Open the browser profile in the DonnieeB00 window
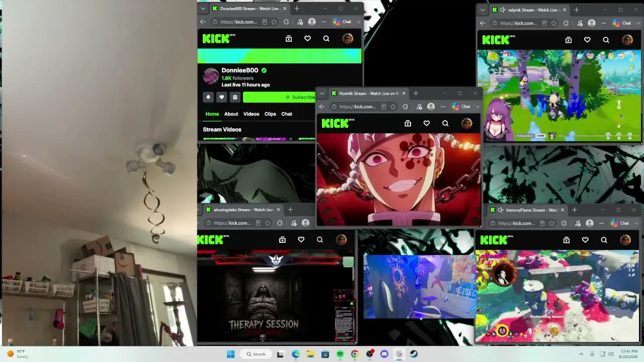Viewport: 644px width, 362px height. 312,22
